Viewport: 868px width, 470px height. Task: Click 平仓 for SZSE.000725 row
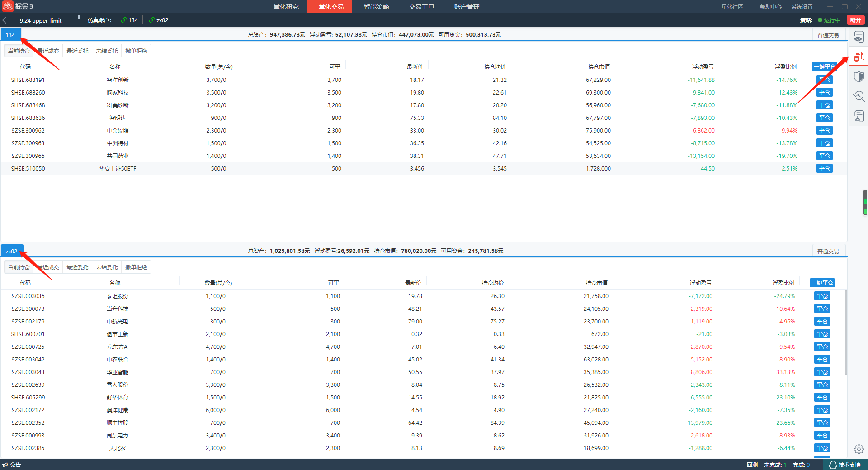click(x=822, y=347)
